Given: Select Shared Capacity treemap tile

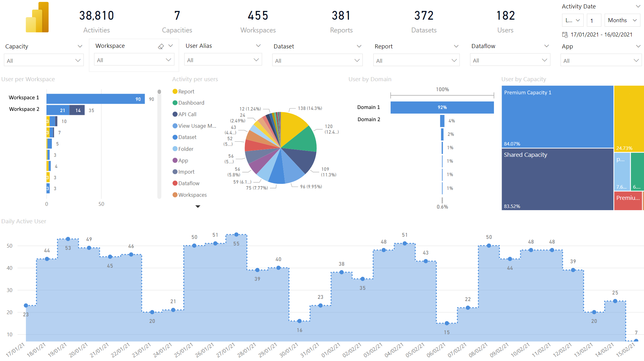Looking at the screenshot, I should pos(557,179).
